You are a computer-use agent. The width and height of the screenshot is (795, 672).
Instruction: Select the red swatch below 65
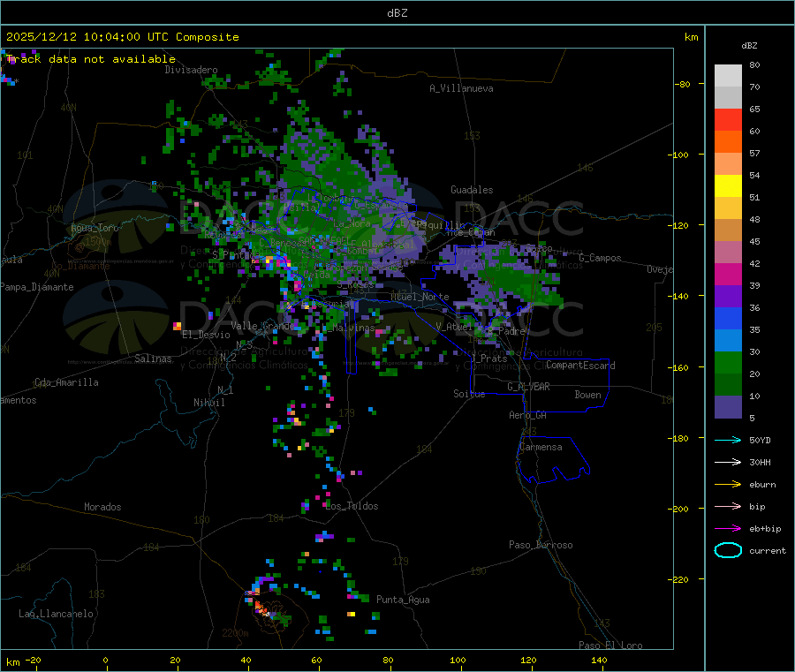[x=728, y=119]
